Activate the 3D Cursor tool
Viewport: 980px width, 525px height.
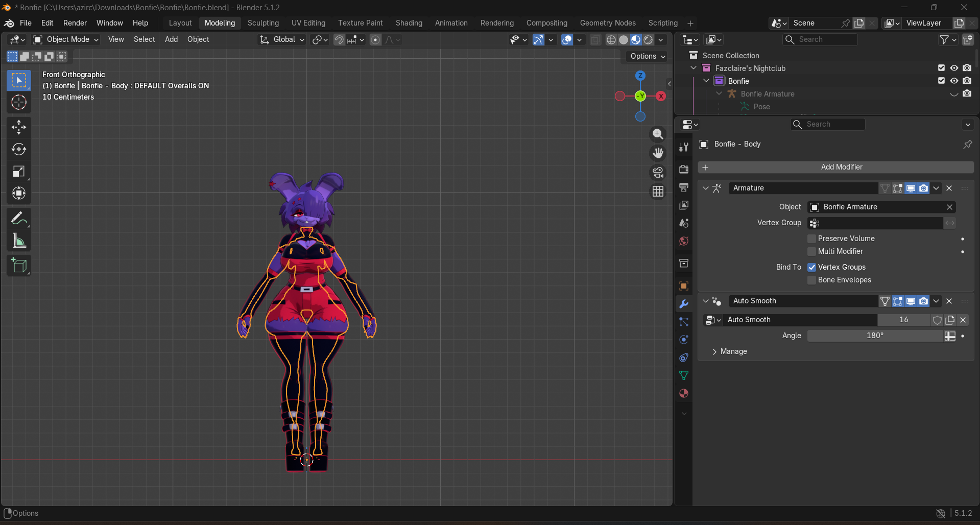coord(19,103)
